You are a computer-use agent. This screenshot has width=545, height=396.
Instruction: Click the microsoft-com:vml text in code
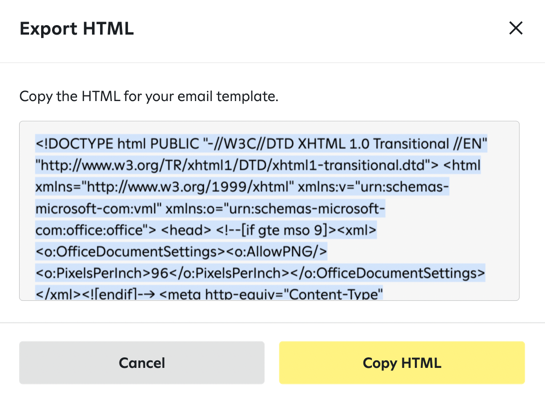pyautogui.click(x=98, y=209)
